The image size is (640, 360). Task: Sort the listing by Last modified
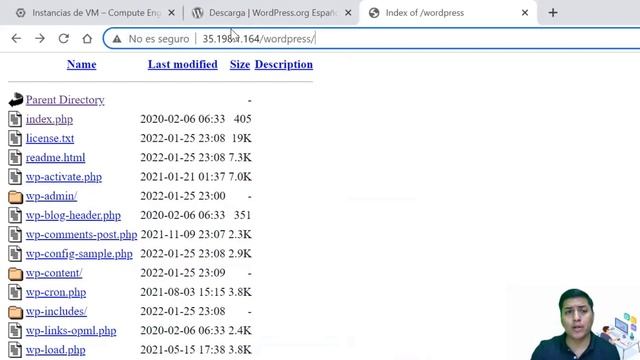tap(182, 64)
